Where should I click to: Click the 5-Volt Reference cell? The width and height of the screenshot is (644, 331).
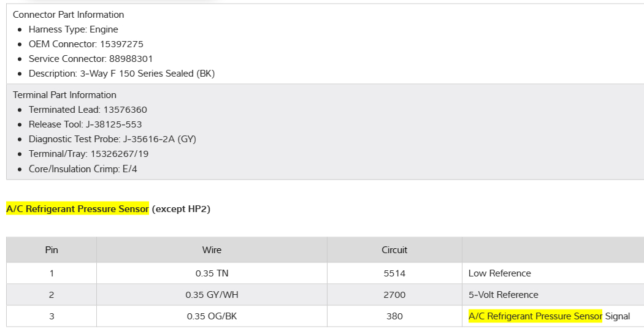tap(503, 295)
